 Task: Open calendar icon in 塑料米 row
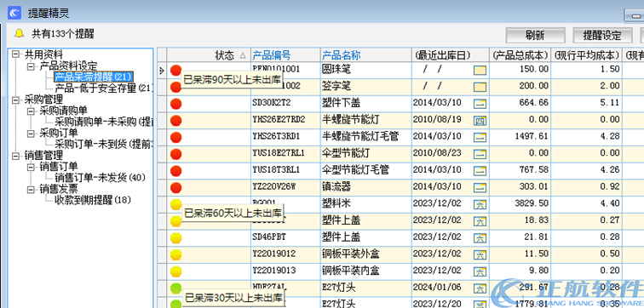(x=480, y=204)
